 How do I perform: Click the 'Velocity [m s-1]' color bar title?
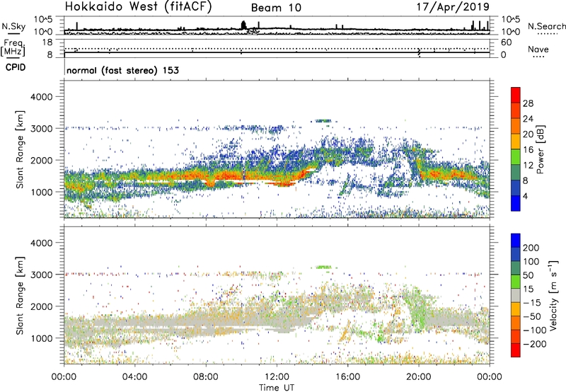click(x=553, y=295)
